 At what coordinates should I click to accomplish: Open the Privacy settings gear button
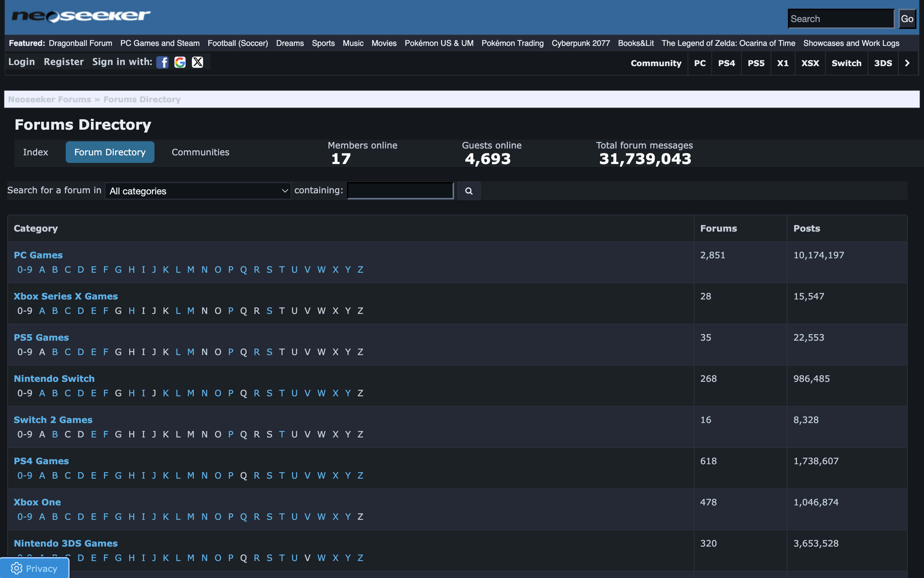click(x=34, y=569)
